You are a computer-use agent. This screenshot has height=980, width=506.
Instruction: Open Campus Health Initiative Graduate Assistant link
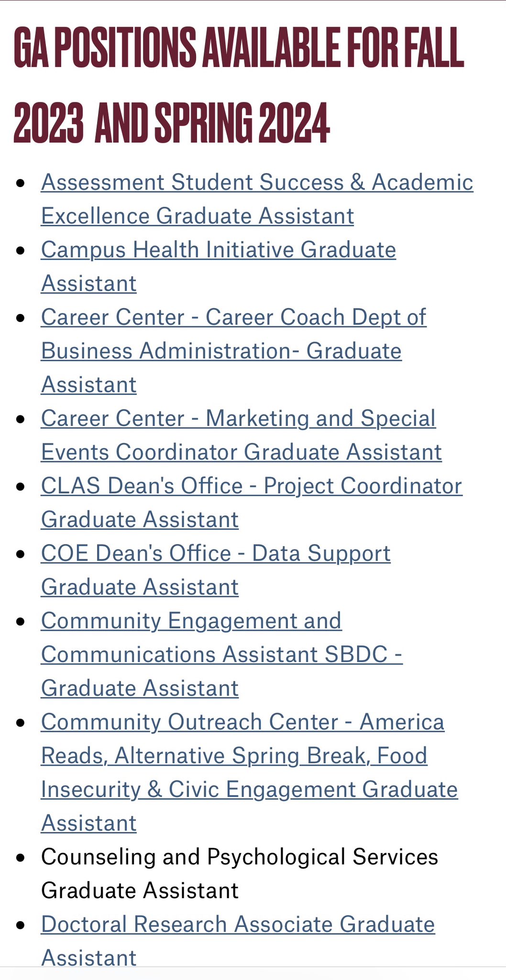219,267
